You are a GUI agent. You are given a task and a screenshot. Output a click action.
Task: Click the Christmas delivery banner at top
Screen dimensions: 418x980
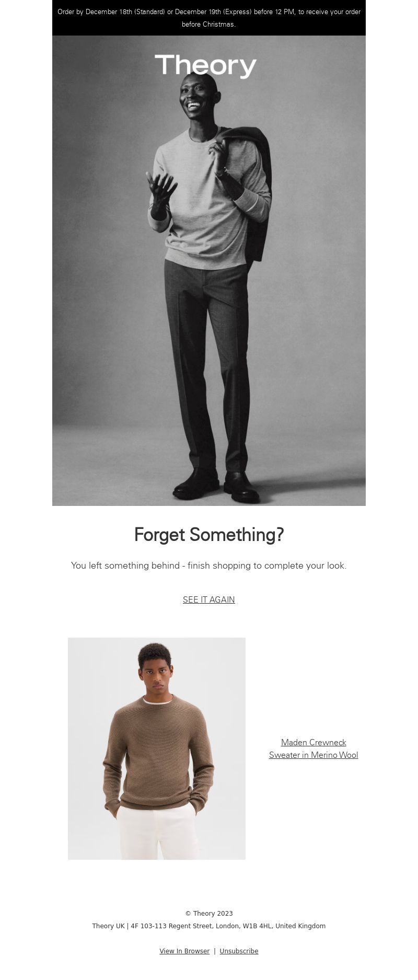coord(209,18)
